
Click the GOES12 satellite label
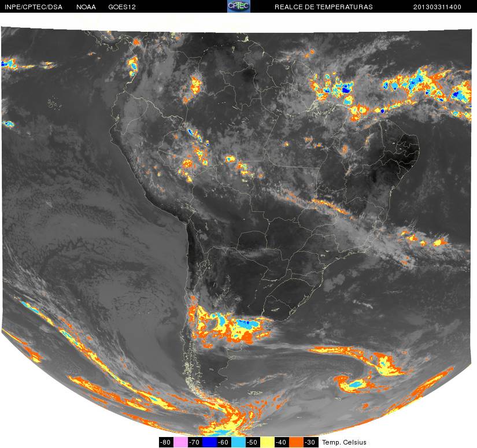(x=122, y=7)
